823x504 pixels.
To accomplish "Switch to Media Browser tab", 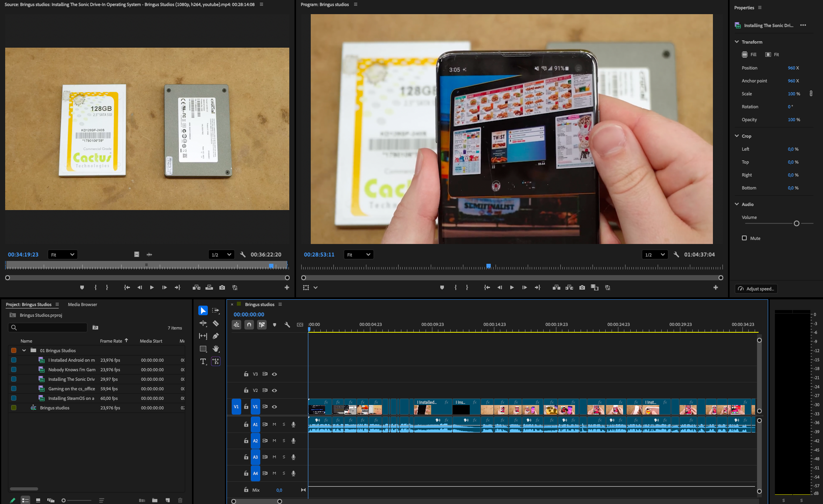I will point(82,304).
